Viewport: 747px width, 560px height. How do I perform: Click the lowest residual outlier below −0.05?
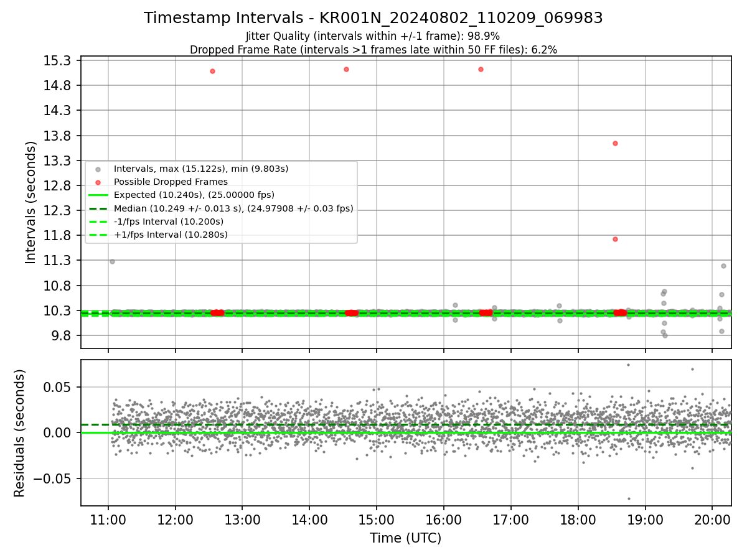(x=629, y=498)
